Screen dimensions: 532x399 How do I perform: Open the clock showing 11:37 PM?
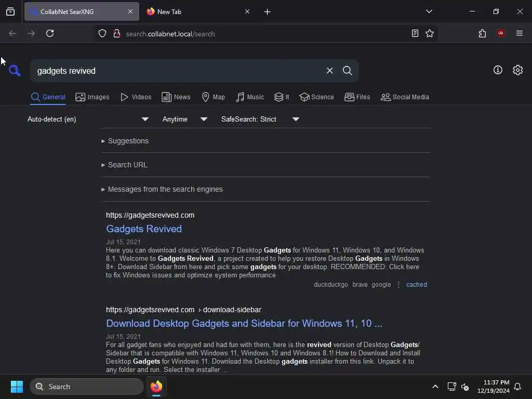tap(494, 387)
